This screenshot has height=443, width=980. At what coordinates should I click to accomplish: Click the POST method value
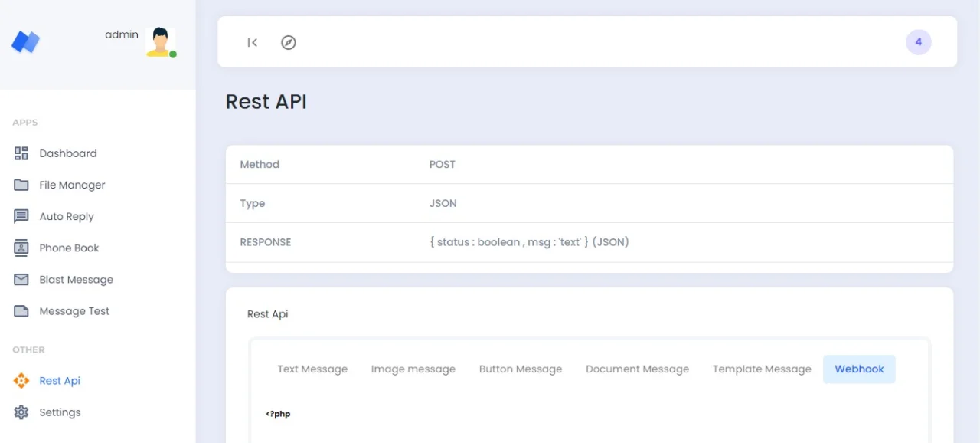pyautogui.click(x=443, y=164)
